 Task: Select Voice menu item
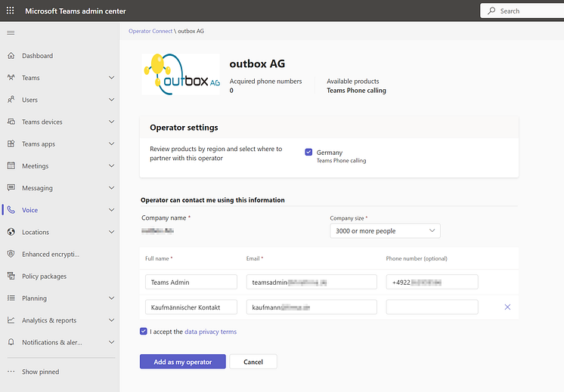29,210
